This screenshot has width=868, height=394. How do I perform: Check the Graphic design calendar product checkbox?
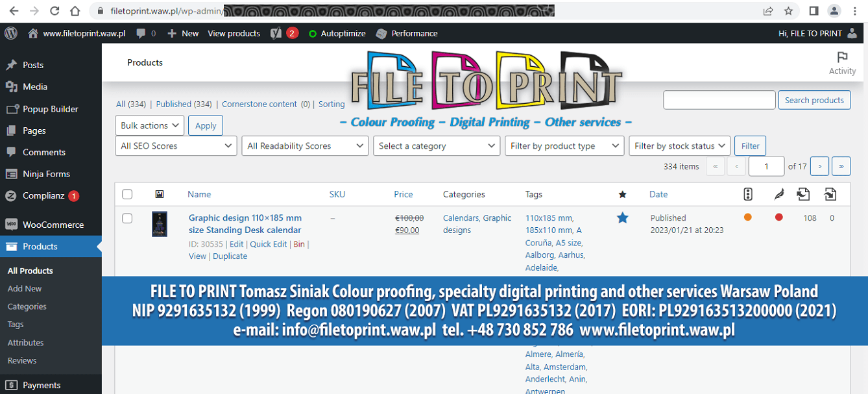(127, 219)
